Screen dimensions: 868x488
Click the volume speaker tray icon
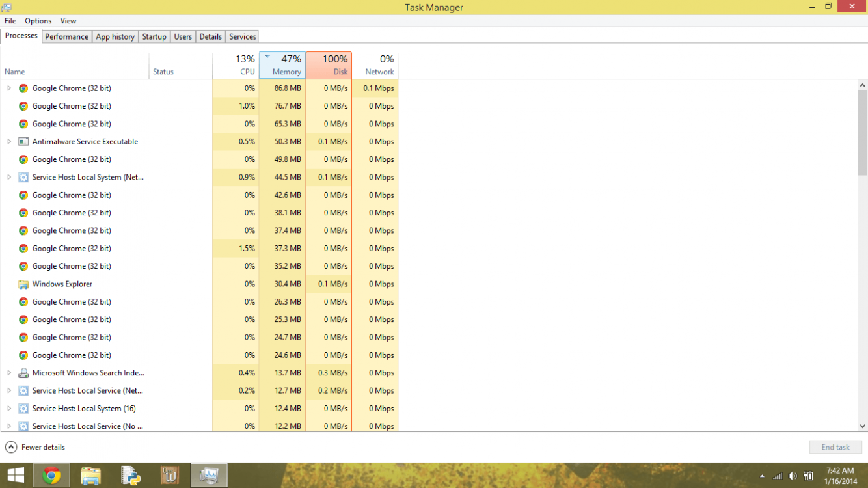tap(793, 476)
